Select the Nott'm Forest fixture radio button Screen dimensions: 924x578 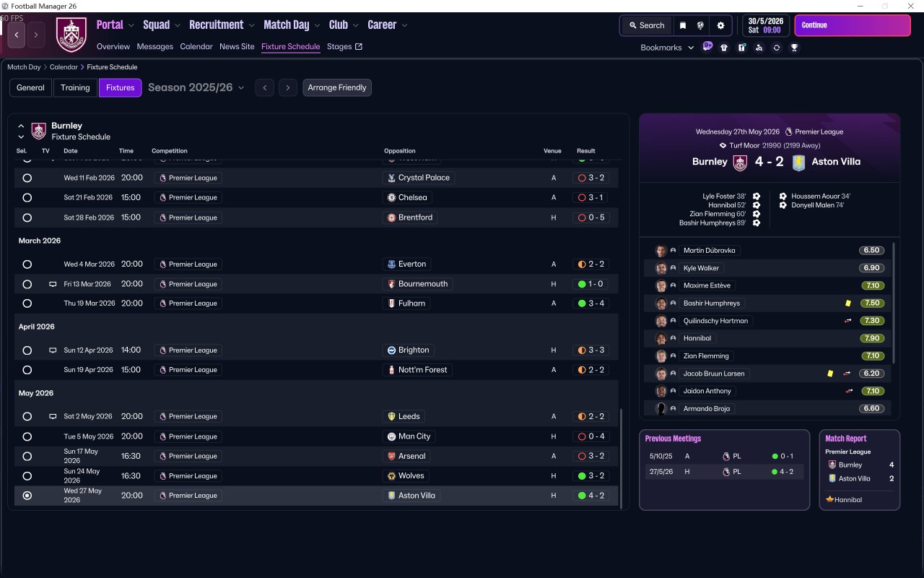(27, 370)
